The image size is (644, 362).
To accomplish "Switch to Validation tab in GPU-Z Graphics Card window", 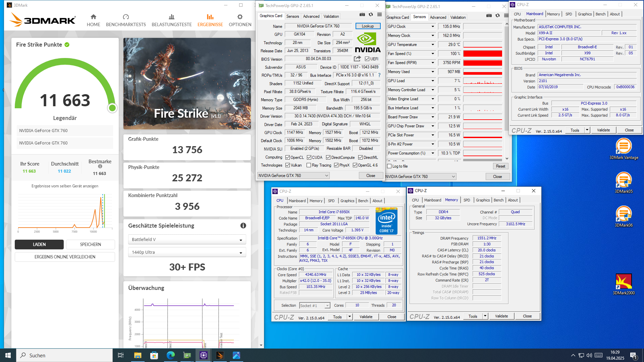I will click(x=331, y=16).
